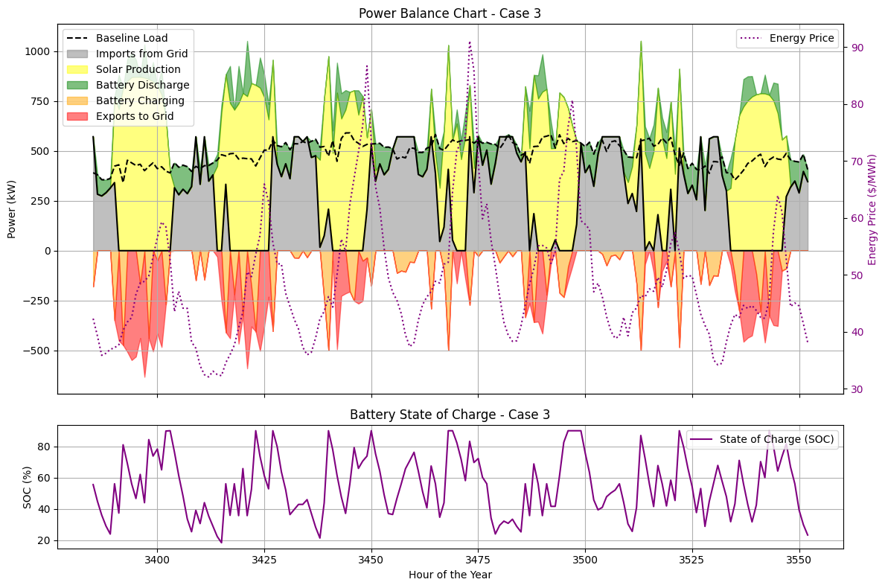Click the 250 tick on the Power axis
Image resolution: width=885 pixels, height=588 pixels.
(x=41, y=202)
